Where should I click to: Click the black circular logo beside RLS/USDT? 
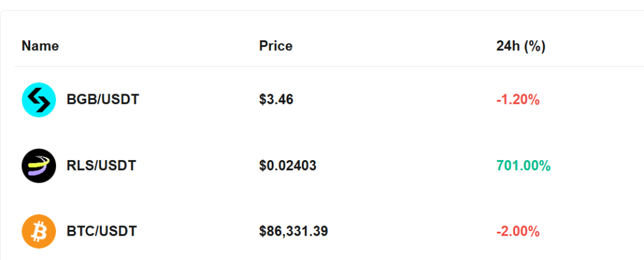[39, 166]
